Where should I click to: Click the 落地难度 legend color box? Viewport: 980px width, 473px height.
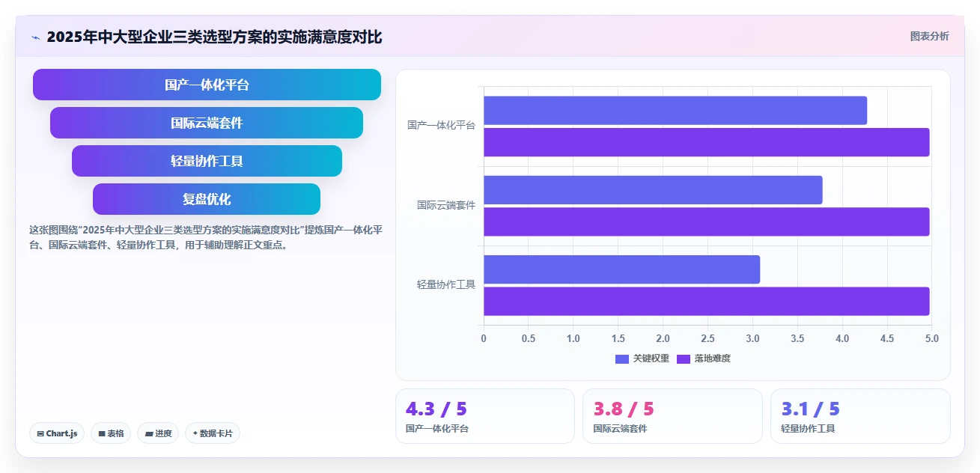[684, 359]
